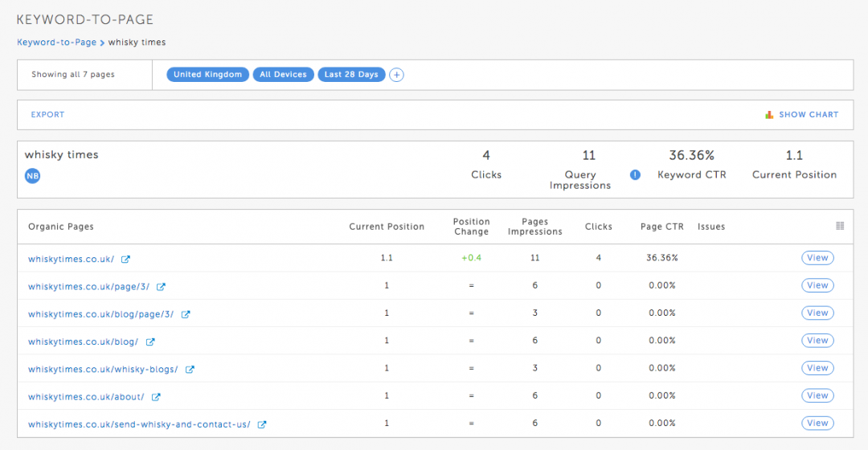Click View for send-whisky-and-contact-us row
This screenshot has width=868, height=450.
(817, 423)
